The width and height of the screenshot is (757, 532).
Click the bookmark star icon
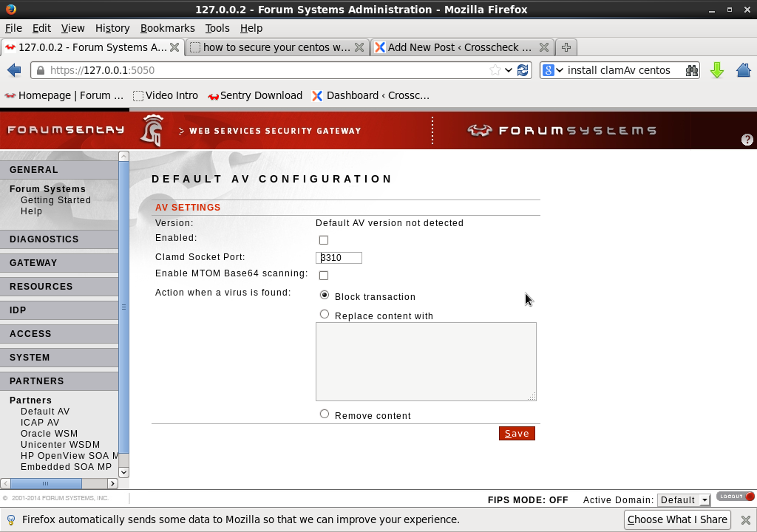495,70
